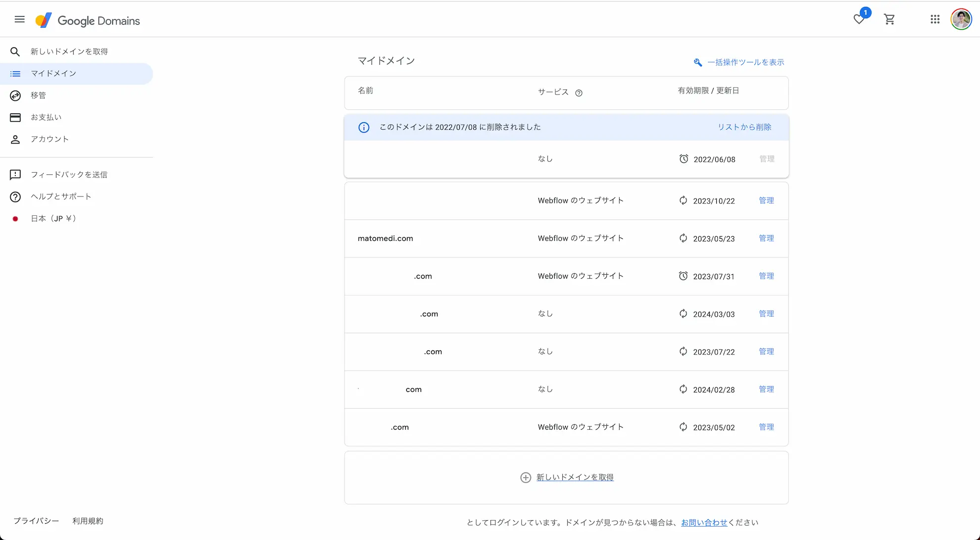Viewport: 980px width, 540px height.
Task: Open the shopping cart
Action: tap(889, 19)
